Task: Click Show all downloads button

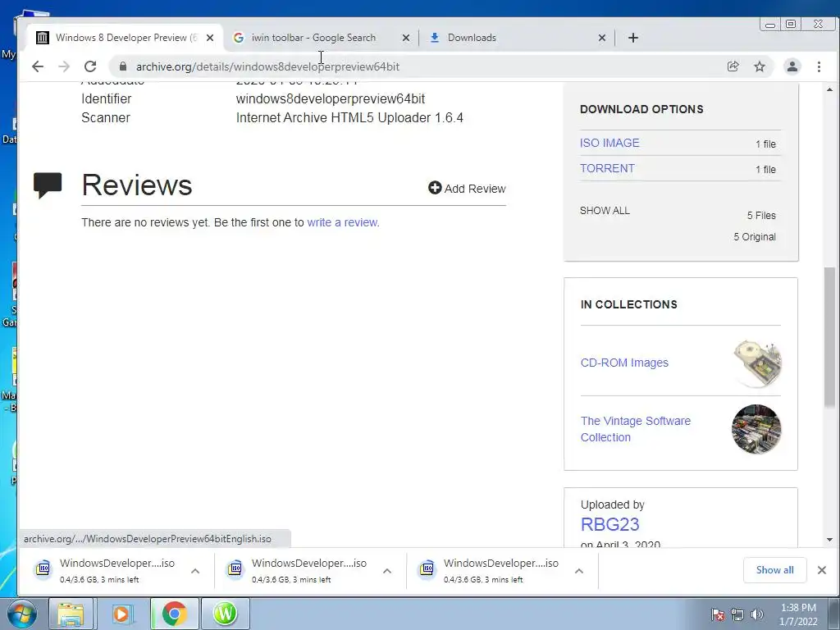Action: point(774,570)
